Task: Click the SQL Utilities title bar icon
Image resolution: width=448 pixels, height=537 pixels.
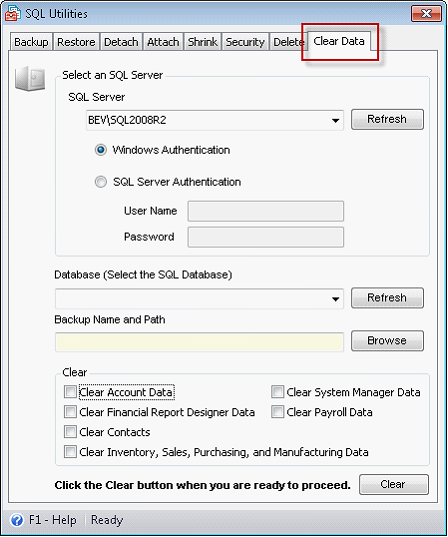Action: point(13,13)
